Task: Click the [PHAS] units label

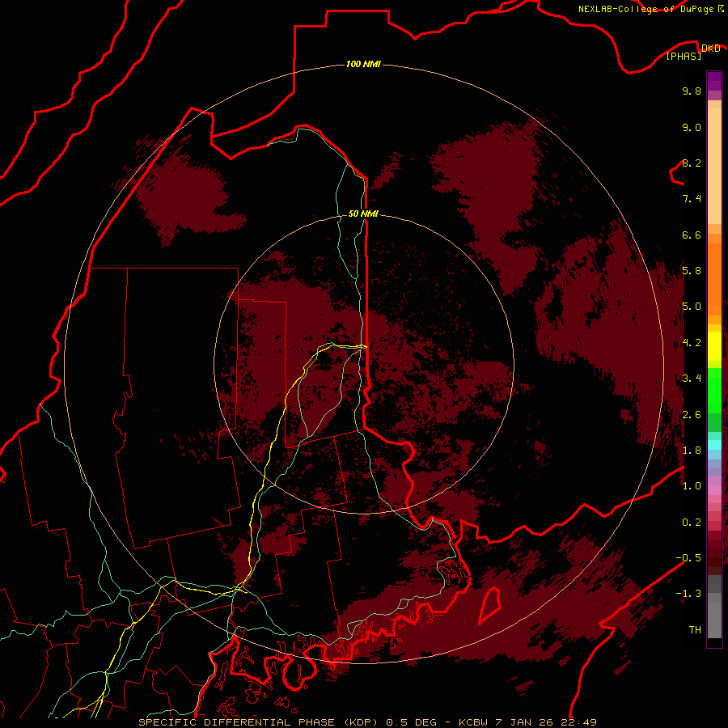Action: point(684,56)
